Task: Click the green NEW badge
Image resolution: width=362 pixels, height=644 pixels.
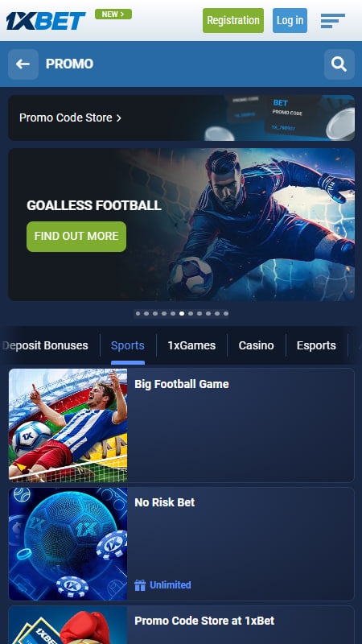Action: [x=113, y=14]
